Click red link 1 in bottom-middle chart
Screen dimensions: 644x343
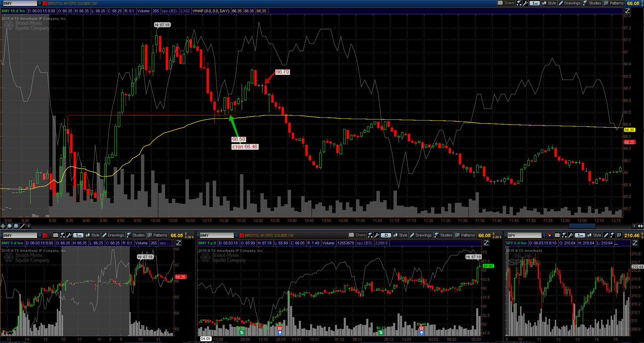tap(242, 235)
